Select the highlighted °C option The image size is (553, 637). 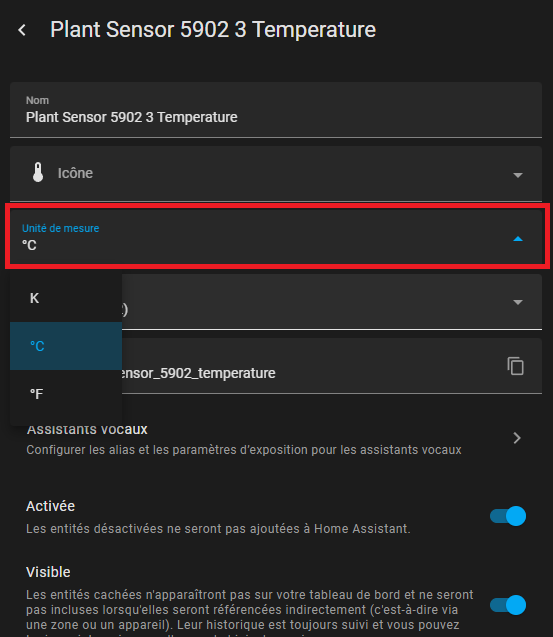pos(66,346)
